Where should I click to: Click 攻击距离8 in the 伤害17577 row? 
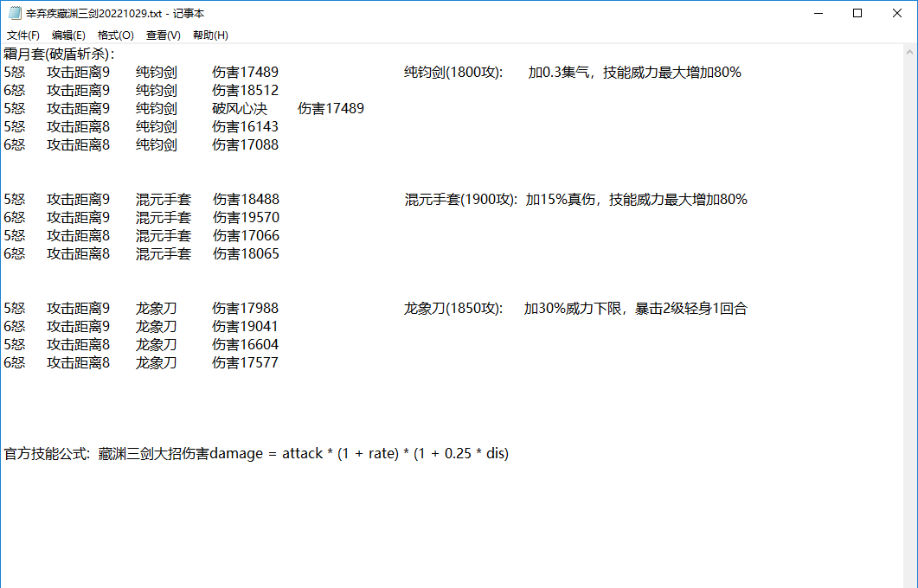pos(79,362)
